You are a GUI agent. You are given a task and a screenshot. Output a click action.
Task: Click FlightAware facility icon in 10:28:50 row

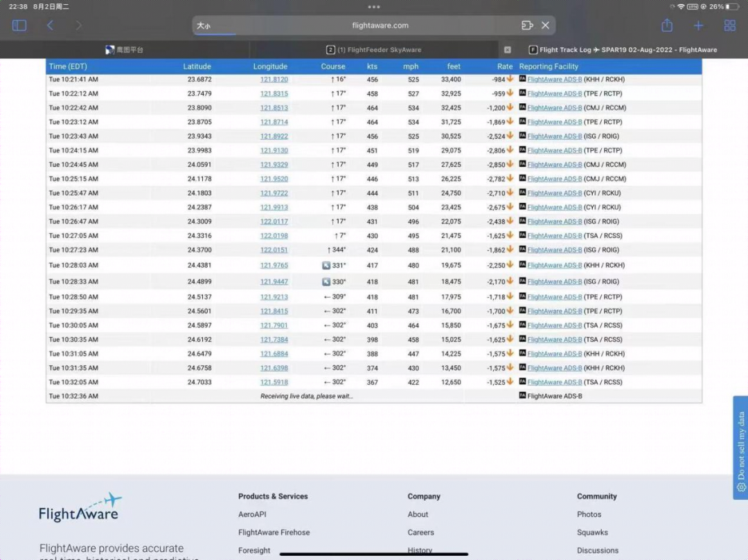[522, 296]
